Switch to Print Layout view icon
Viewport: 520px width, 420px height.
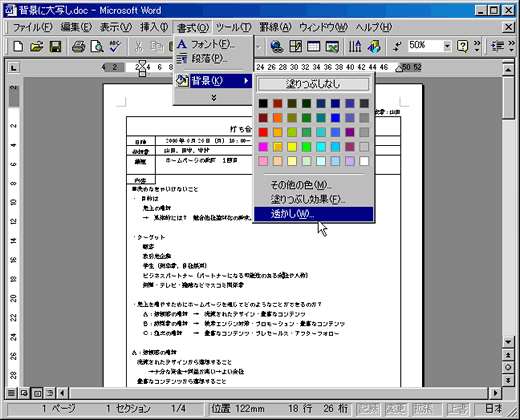coord(37,393)
